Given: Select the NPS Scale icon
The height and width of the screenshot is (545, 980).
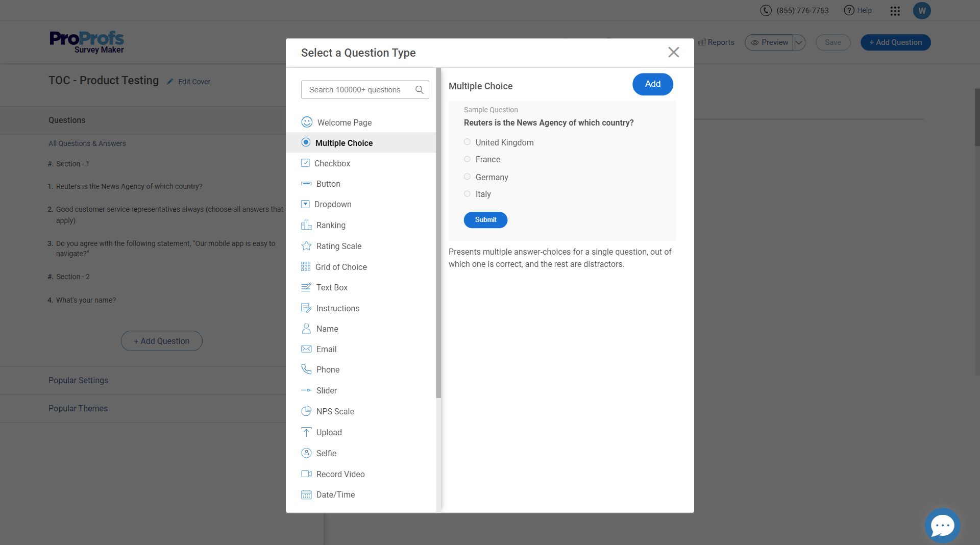Looking at the screenshot, I should (x=306, y=411).
